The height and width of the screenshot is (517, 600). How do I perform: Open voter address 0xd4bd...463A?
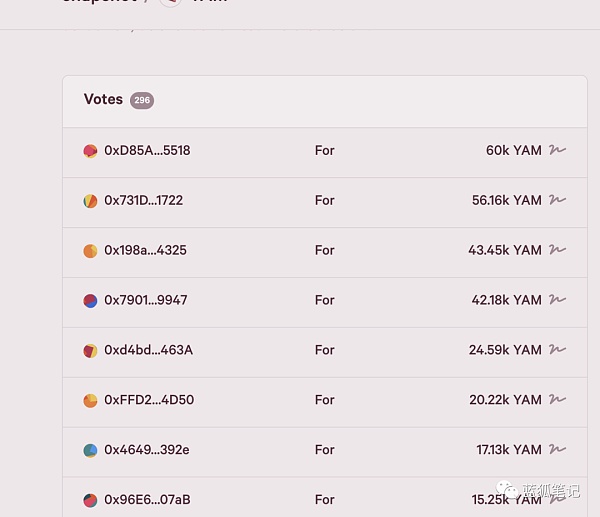coord(148,350)
